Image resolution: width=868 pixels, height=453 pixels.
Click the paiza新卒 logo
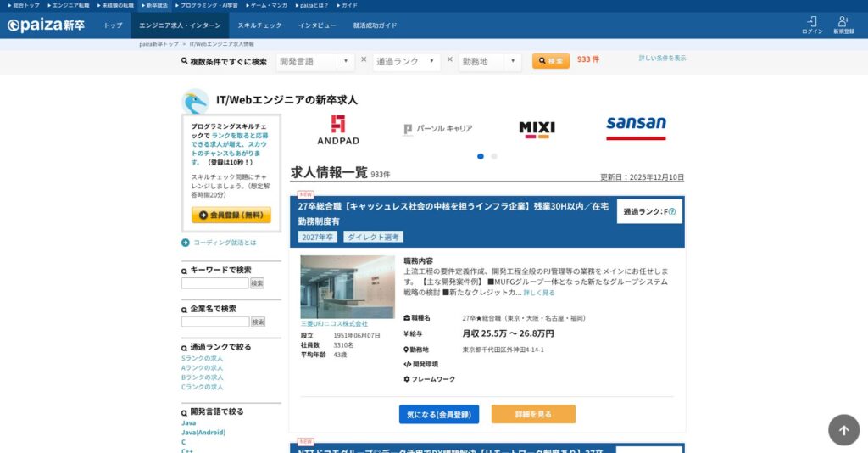47,25
